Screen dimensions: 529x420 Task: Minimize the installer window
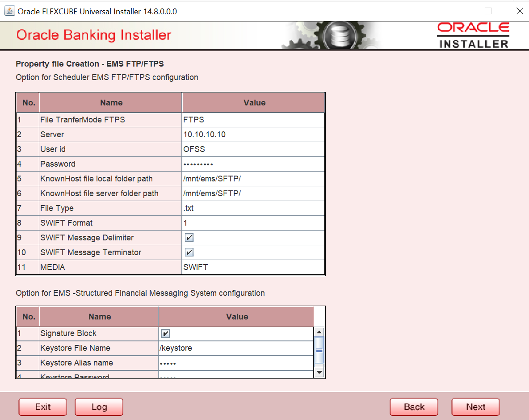(457, 11)
